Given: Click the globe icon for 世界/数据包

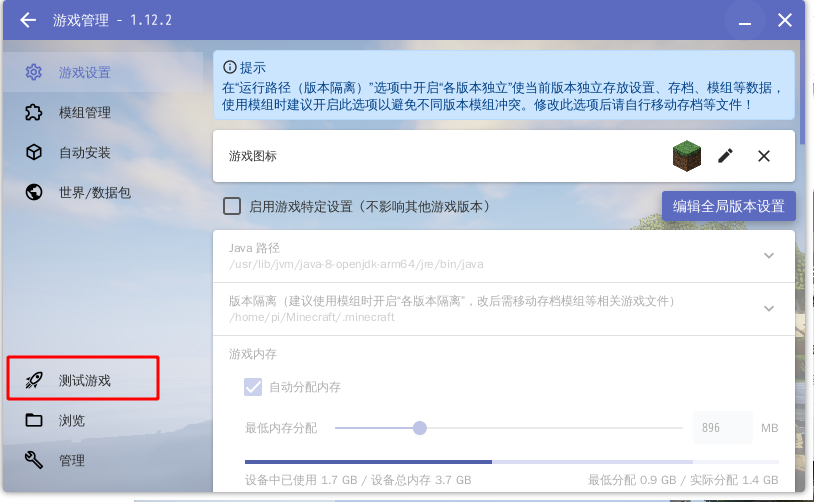Looking at the screenshot, I should 34,192.
